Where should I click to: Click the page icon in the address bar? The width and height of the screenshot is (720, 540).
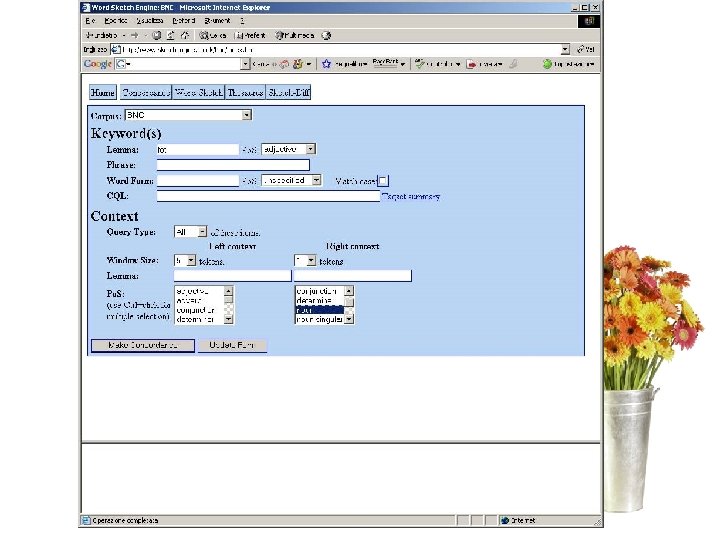116,49
